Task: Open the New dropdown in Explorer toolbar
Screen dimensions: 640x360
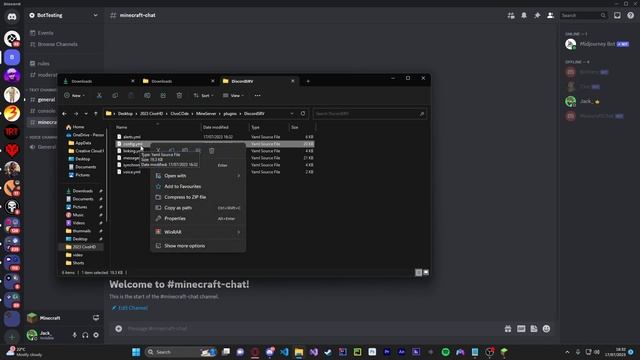Action: pos(75,96)
